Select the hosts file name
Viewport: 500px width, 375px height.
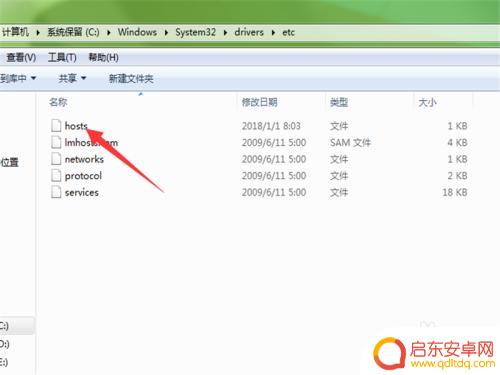pyautogui.click(x=76, y=126)
